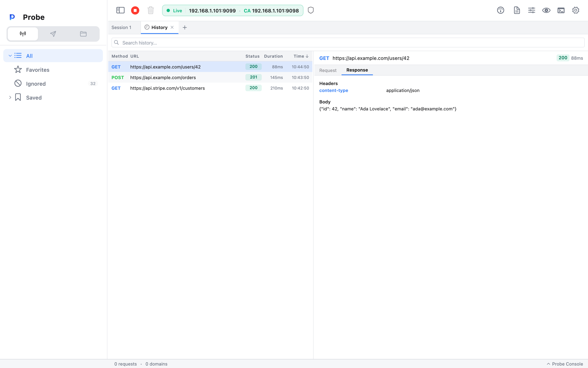Click the 10:43:50 time cell

pyautogui.click(x=300, y=77)
